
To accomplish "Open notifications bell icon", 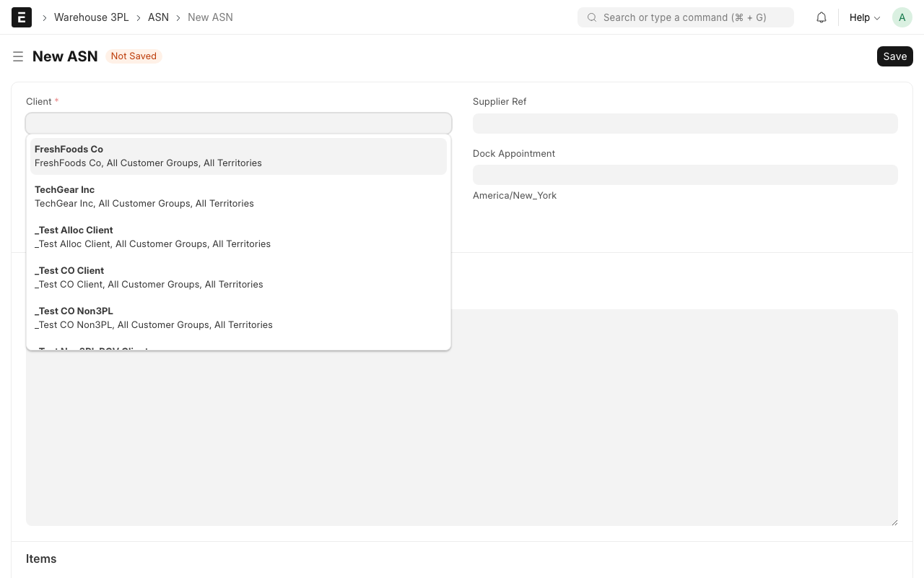I will pos(821,17).
